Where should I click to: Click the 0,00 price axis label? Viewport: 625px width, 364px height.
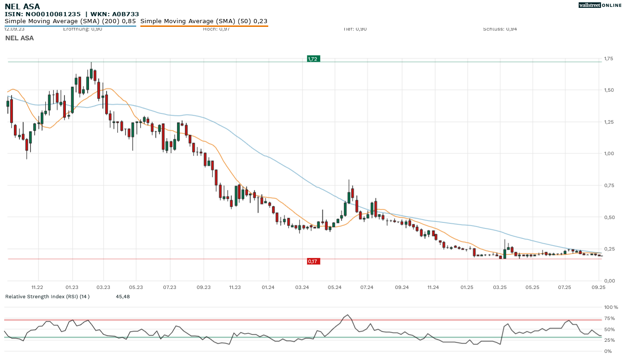point(608,281)
